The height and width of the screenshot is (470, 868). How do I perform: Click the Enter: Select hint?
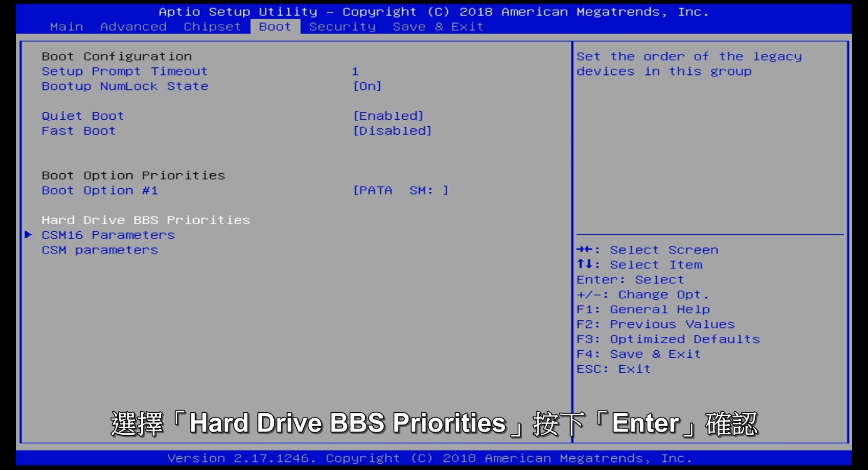pos(631,280)
